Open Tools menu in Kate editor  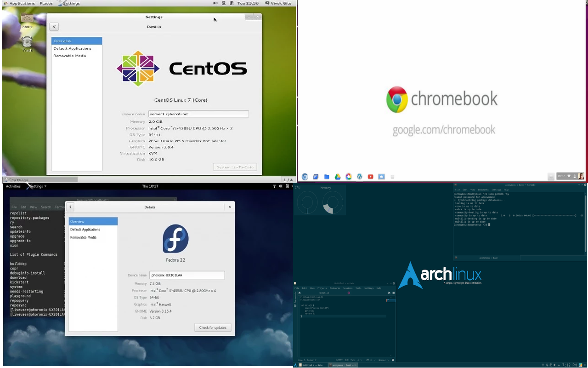[x=358, y=288]
